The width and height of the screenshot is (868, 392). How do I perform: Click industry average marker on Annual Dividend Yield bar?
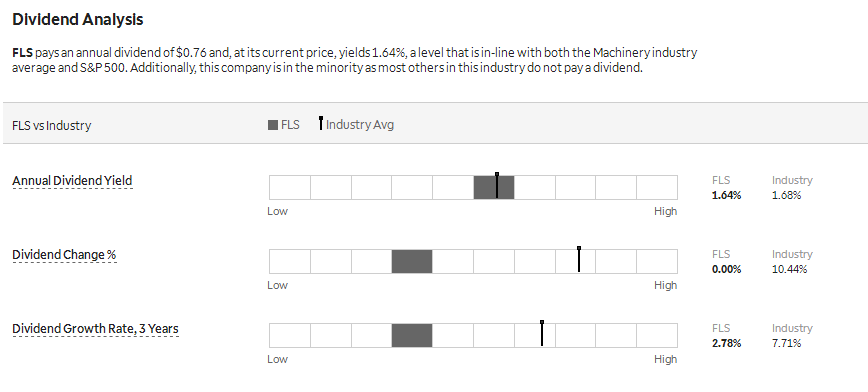coord(497,185)
